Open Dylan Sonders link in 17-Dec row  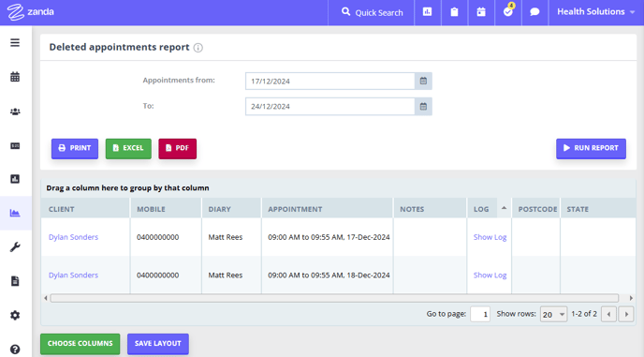point(74,237)
